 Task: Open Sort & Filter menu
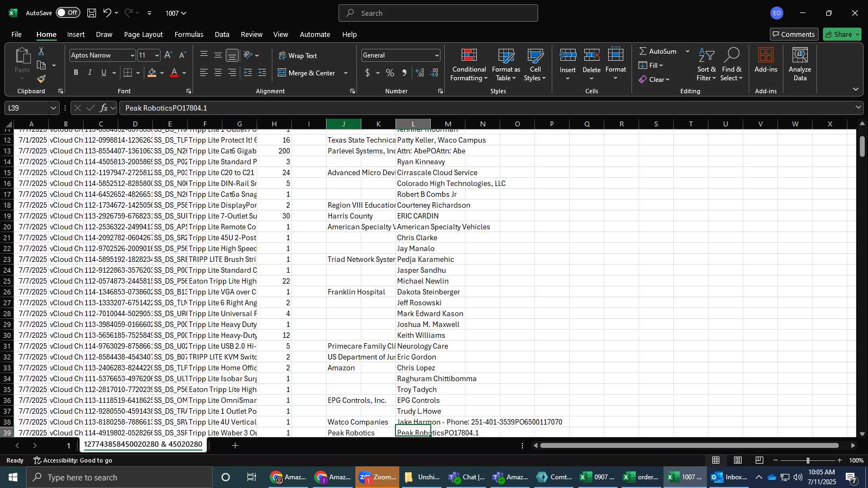[x=706, y=65]
